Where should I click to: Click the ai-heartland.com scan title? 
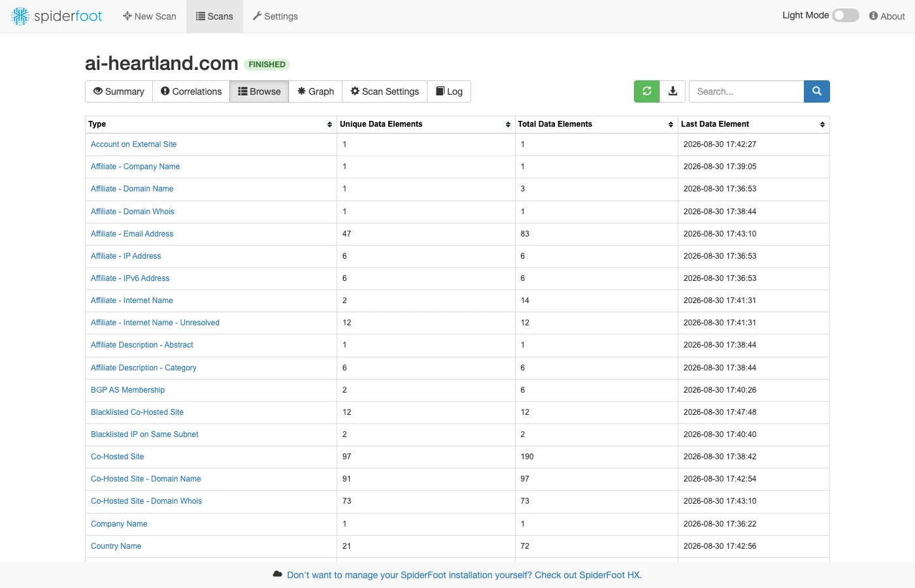point(161,63)
